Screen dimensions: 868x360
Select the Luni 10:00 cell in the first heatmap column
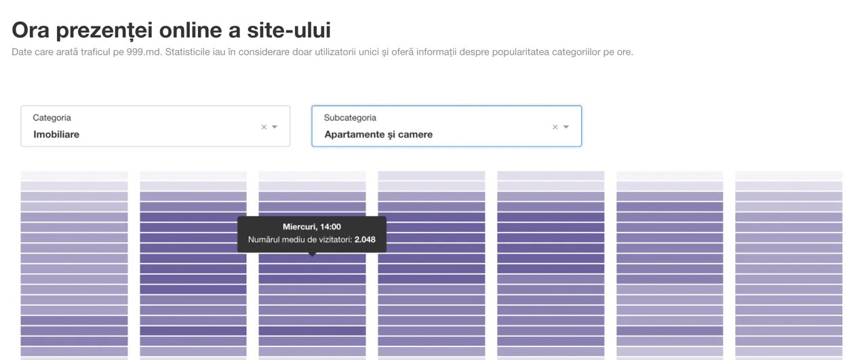pos(74,217)
